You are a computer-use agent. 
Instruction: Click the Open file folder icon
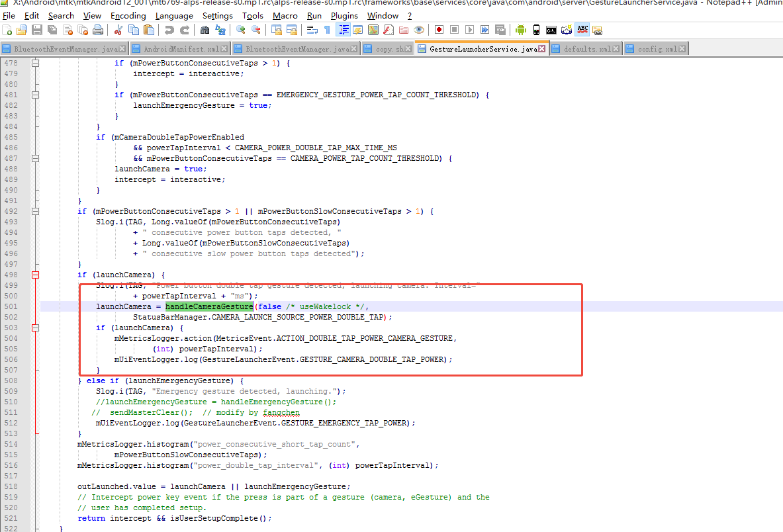pos(21,30)
